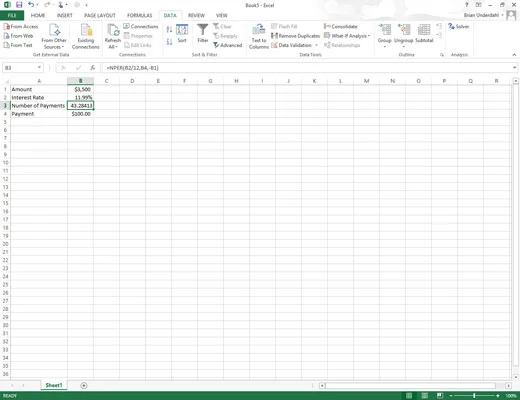The image size is (520, 400).
Task: Select Normal view button in status bar
Action: (409, 395)
